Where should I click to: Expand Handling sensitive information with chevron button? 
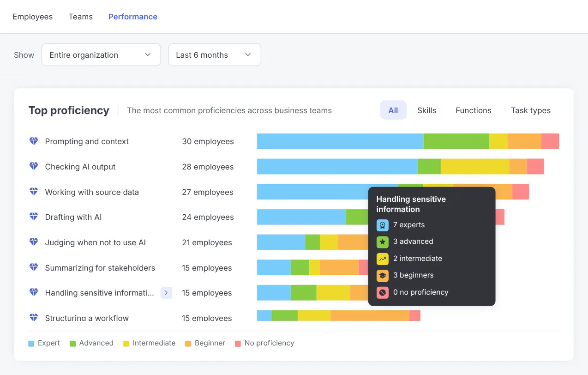pos(166,292)
